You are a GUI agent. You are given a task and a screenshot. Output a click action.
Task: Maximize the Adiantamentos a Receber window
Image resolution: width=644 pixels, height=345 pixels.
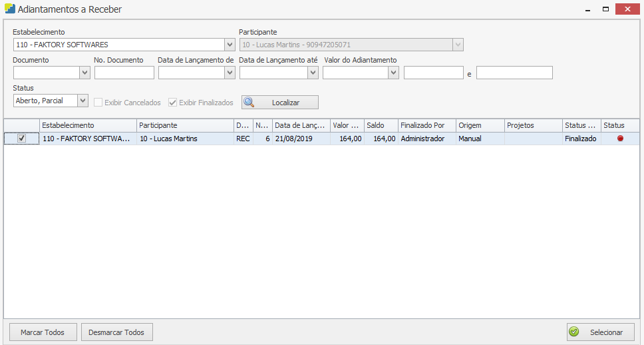click(x=605, y=9)
